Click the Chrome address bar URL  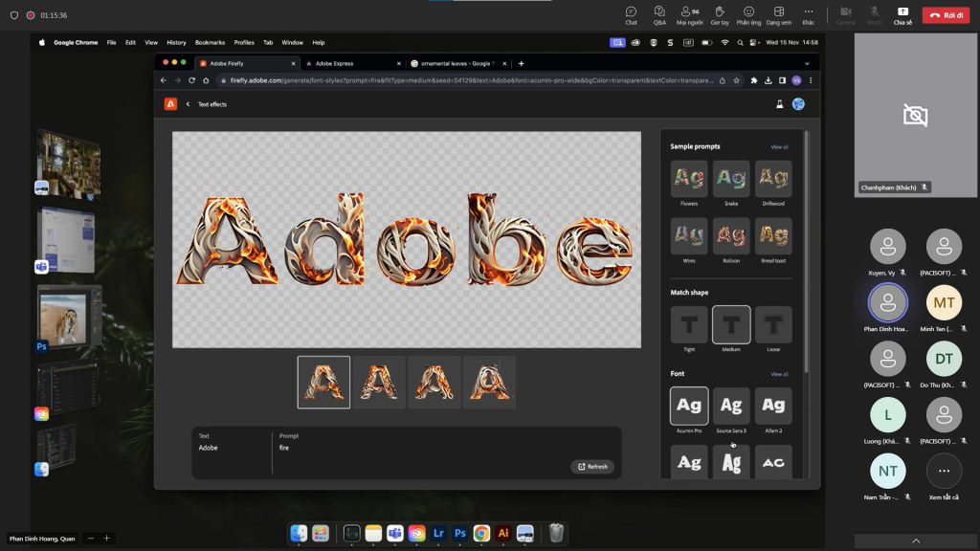471,80
